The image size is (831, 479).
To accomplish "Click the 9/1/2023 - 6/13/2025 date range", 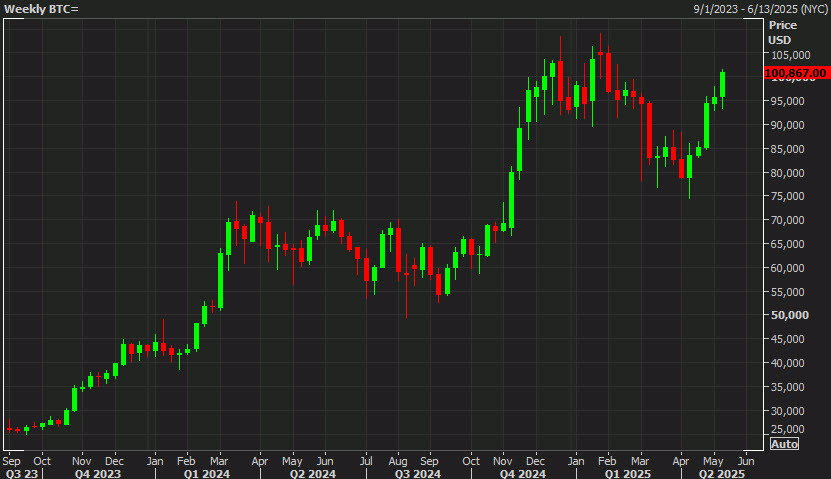I will pyautogui.click(x=759, y=9).
